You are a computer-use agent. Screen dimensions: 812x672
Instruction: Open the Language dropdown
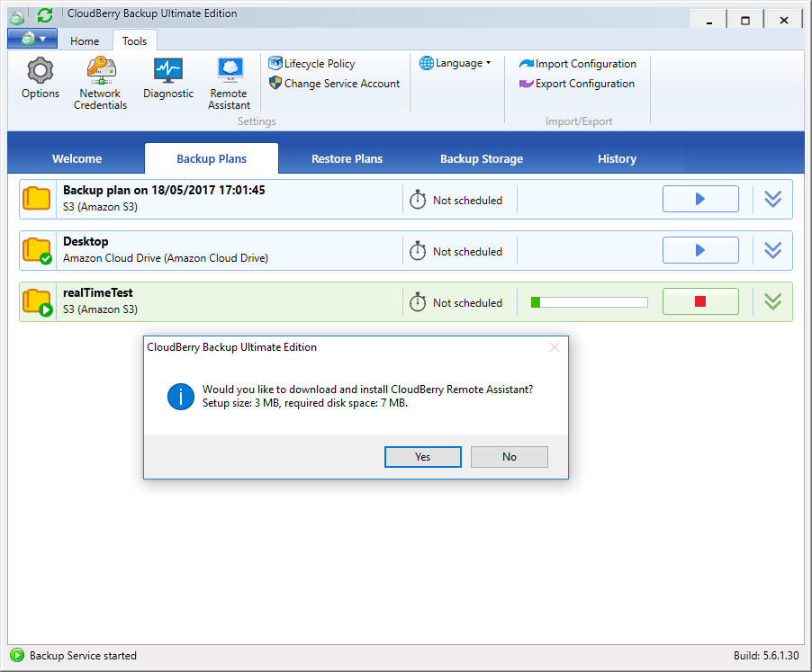[x=456, y=63]
